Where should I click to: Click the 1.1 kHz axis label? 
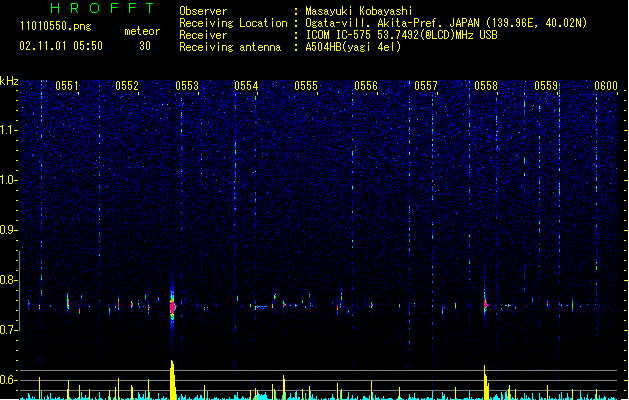click(x=9, y=130)
